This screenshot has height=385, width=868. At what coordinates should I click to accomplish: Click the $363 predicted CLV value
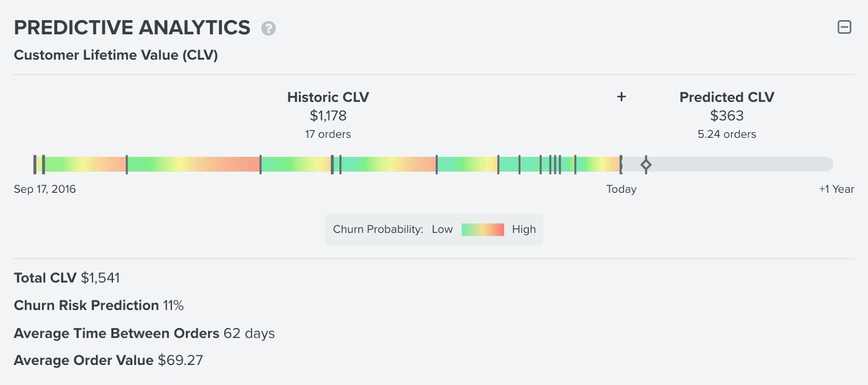tap(726, 116)
